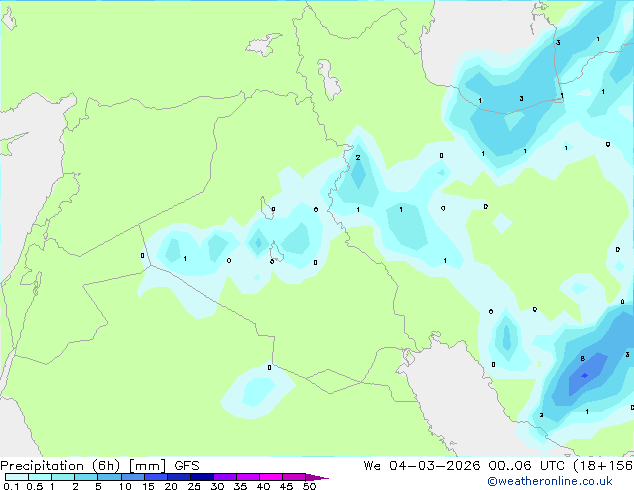The image size is (634, 490).
Task: Click the legend scale label '45'
Action: tap(286, 486)
